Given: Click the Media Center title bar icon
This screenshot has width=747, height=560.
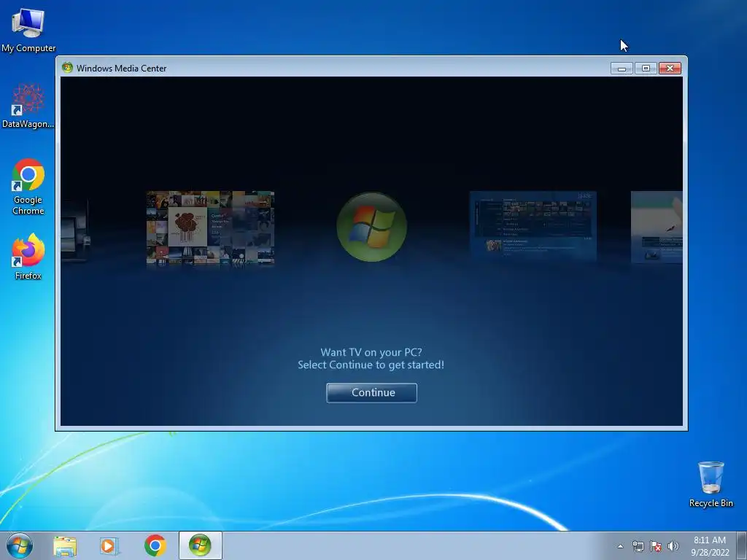Looking at the screenshot, I should [x=67, y=68].
